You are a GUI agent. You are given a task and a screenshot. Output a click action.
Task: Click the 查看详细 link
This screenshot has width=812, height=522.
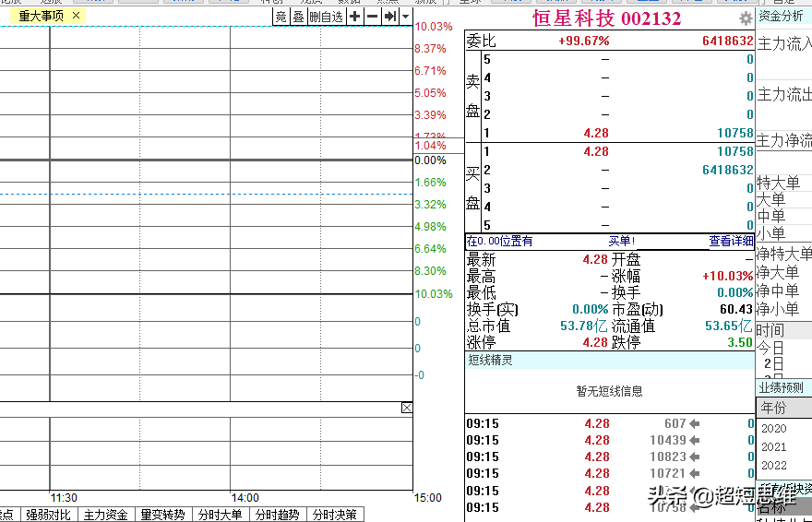(x=731, y=241)
